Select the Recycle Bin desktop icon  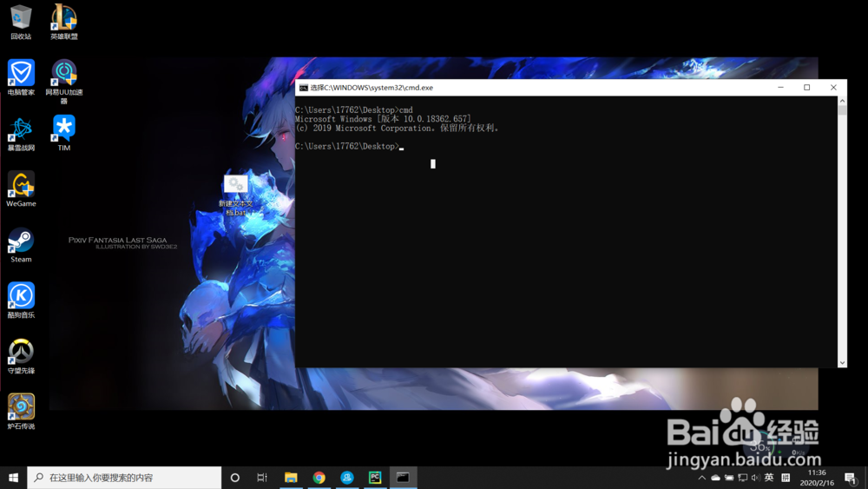[x=21, y=23]
